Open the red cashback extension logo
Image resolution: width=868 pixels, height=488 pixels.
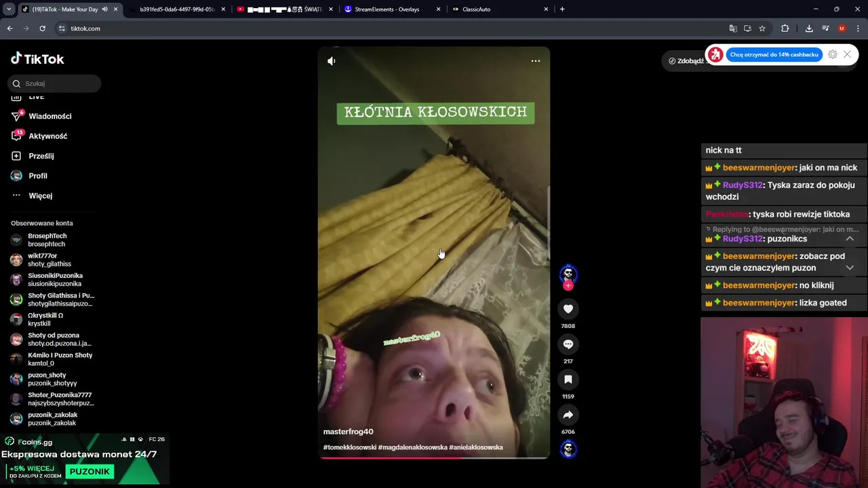click(715, 55)
